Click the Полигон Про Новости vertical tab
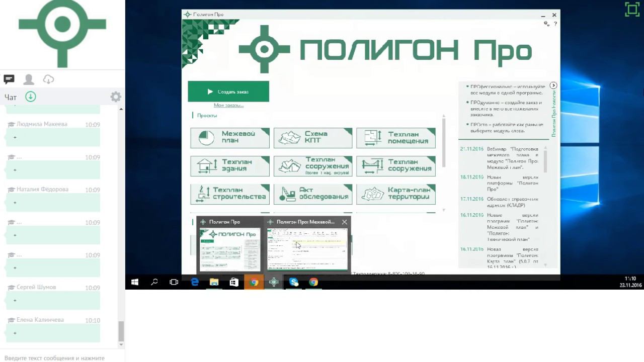Viewport: 644px width, 362px height. [554, 114]
